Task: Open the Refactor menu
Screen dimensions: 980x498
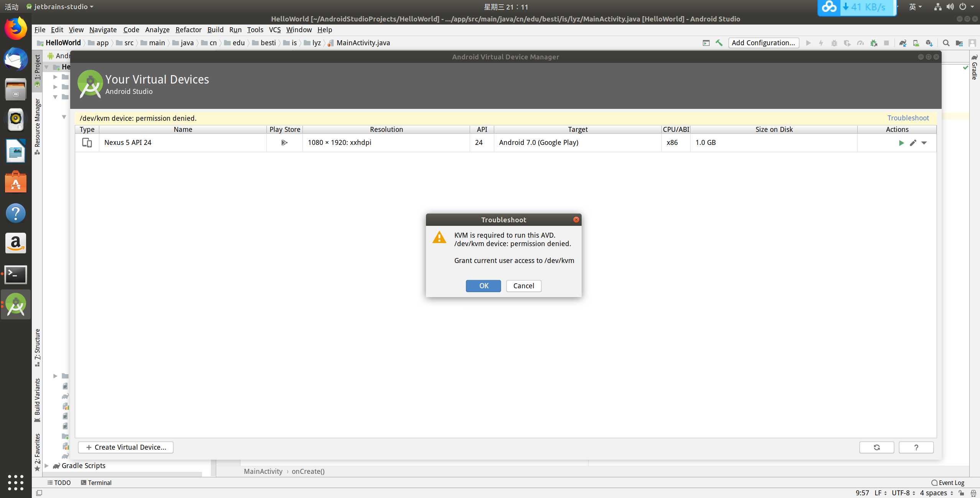Action: pos(188,30)
